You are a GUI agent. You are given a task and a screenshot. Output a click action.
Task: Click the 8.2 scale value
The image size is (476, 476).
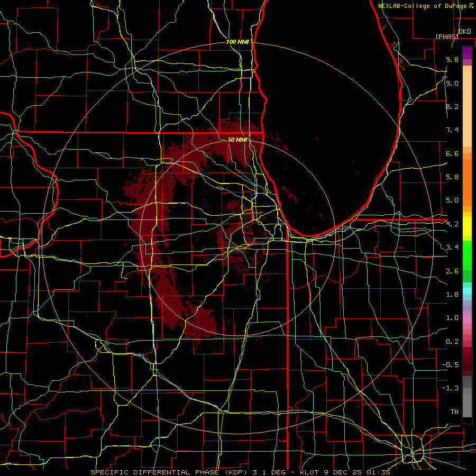452,106
